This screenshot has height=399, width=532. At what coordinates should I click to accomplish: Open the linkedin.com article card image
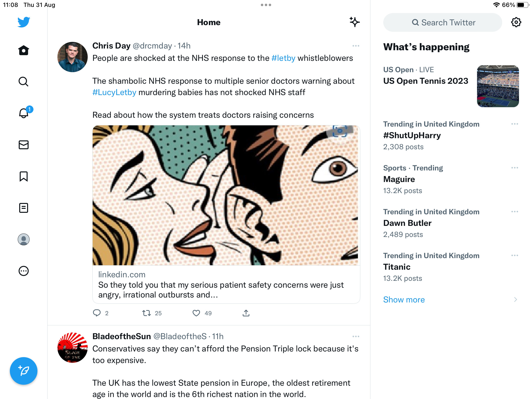pyautogui.click(x=226, y=195)
